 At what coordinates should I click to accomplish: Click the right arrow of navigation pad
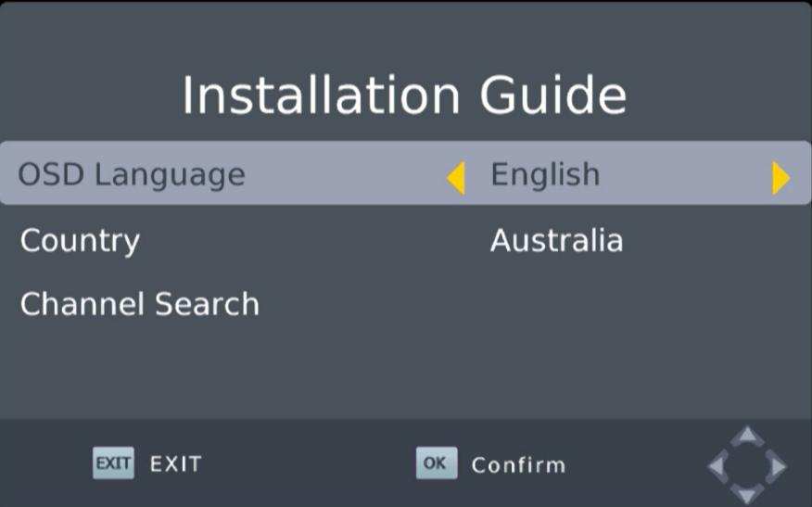[x=776, y=466]
